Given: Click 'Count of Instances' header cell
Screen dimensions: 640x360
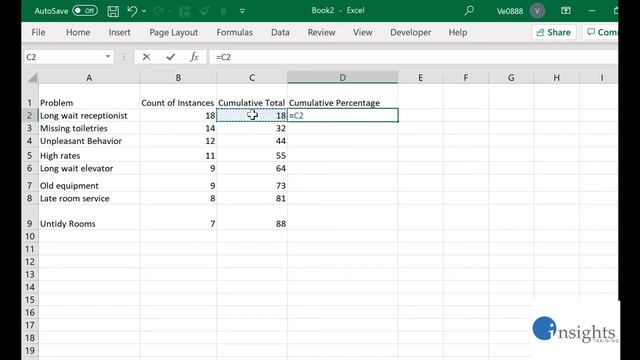Looking at the screenshot, I should click(x=178, y=103).
